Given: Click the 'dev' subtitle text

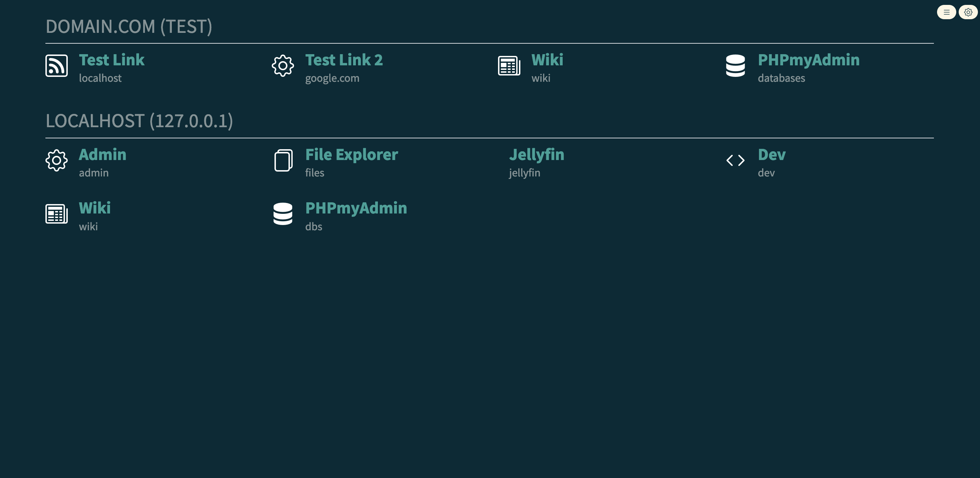Looking at the screenshot, I should coord(766,173).
